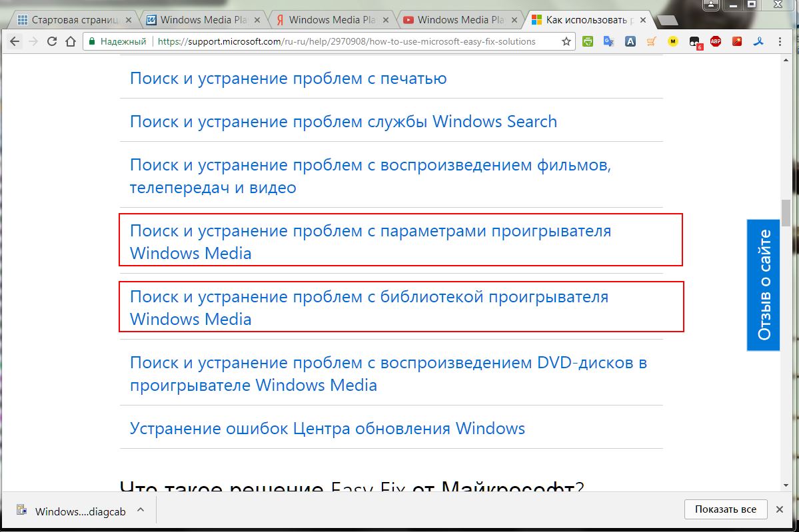Screen dimensions: 799x532
Task: Click the Отзыв о сайте feedback button
Action: click(763, 285)
